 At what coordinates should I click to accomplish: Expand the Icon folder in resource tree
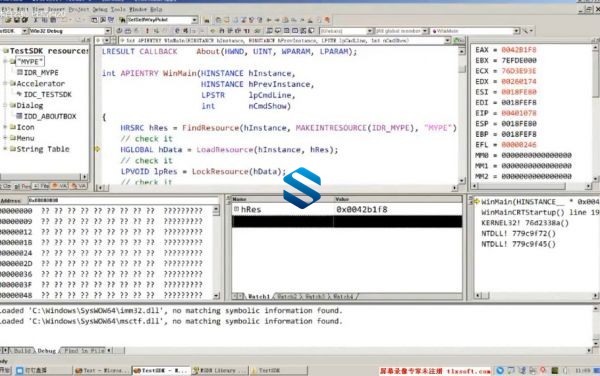pyautogui.click(x=5, y=127)
